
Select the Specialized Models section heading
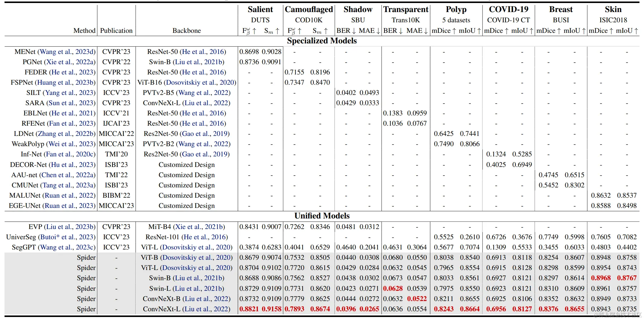tap(322, 41)
